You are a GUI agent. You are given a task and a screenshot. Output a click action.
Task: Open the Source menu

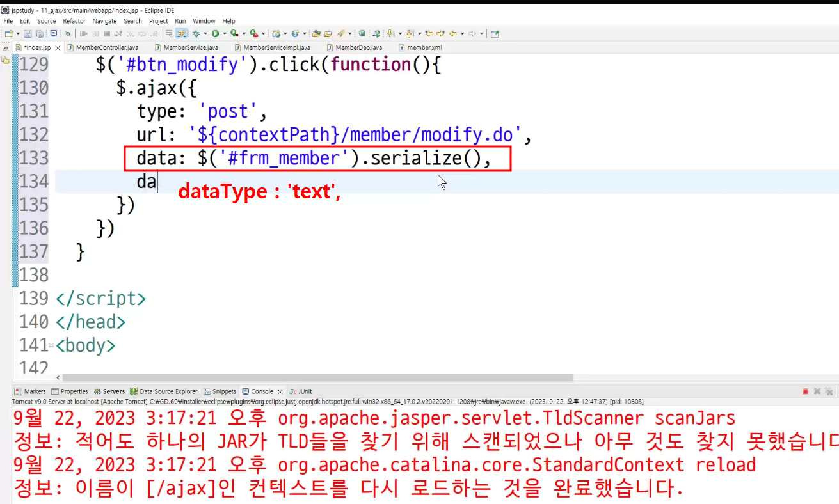click(x=47, y=21)
